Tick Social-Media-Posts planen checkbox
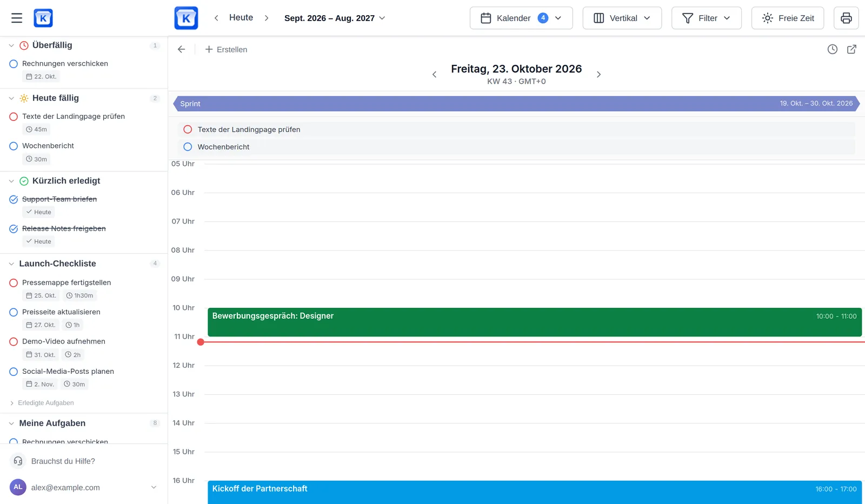This screenshot has height=504, width=865. click(14, 372)
